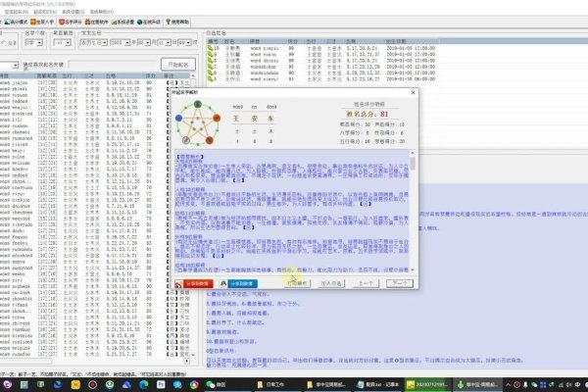
Task: Open the 系统设置 menu in the menu bar
Action: 71,10
